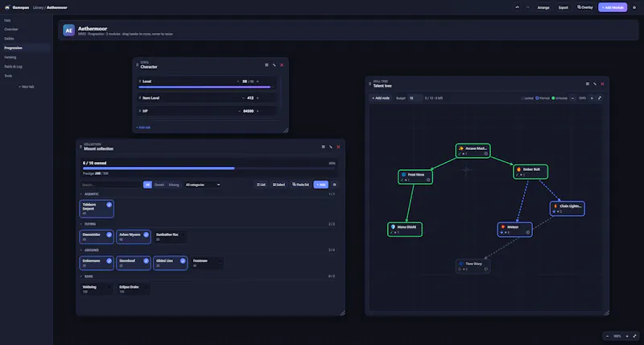Uncheck the Dawnstrider owned checkmark
Image resolution: width=644 pixels, height=345 pixels.
pyautogui.click(x=109, y=235)
